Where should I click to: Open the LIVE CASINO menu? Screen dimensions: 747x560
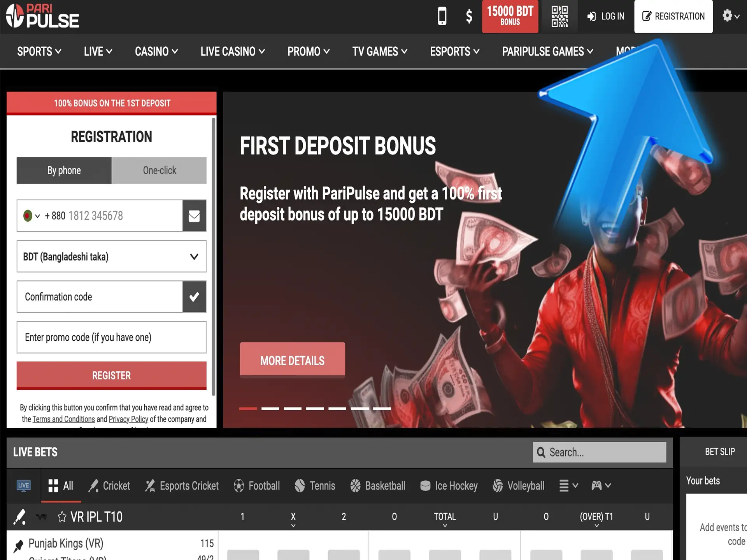[233, 51]
